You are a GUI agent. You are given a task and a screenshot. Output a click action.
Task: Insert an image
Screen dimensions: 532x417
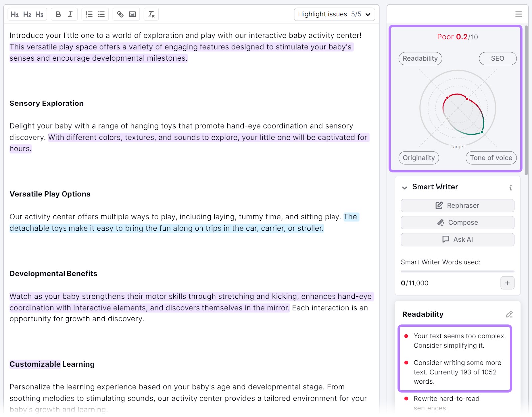tap(132, 14)
